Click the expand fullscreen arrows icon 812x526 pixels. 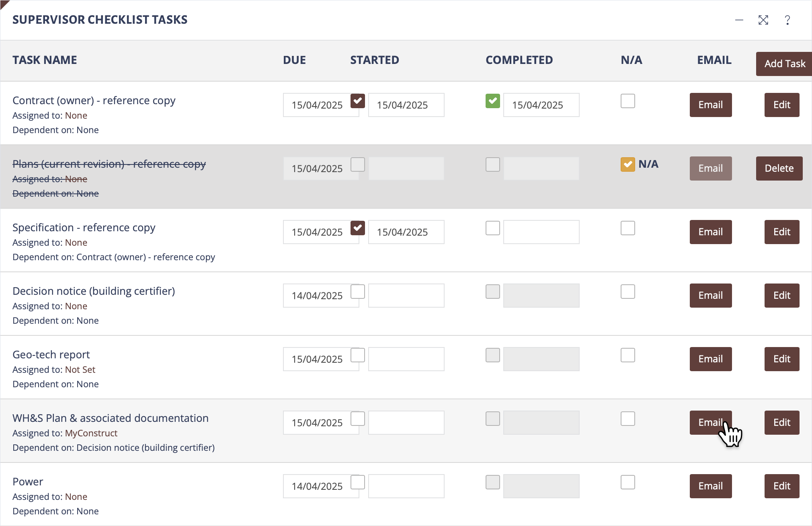point(763,20)
